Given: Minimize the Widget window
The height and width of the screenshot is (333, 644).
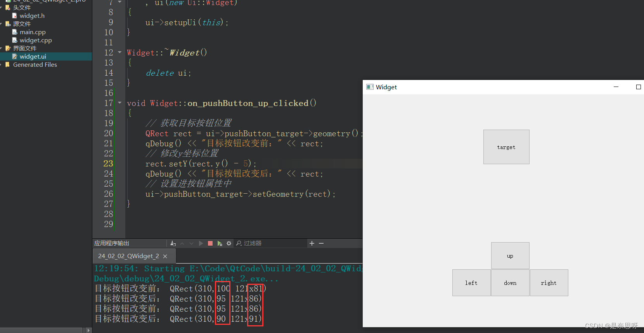Looking at the screenshot, I should [616, 87].
